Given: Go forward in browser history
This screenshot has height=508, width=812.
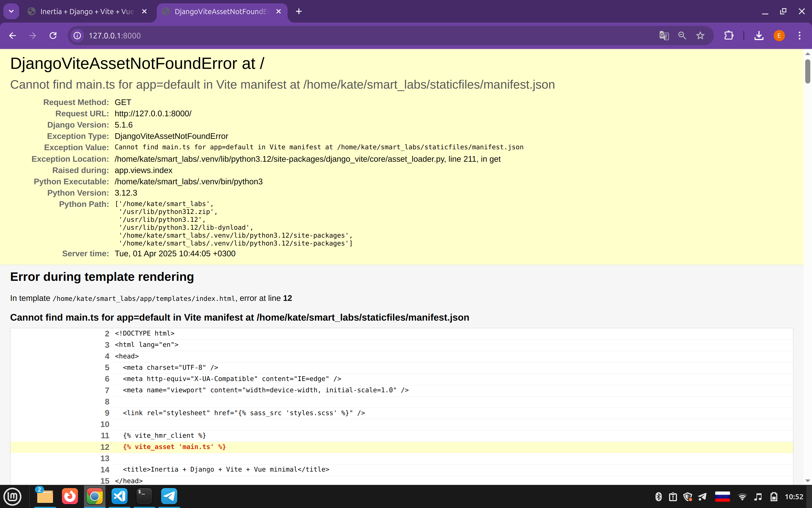Looking at the screenshot, I should point(32,36).
